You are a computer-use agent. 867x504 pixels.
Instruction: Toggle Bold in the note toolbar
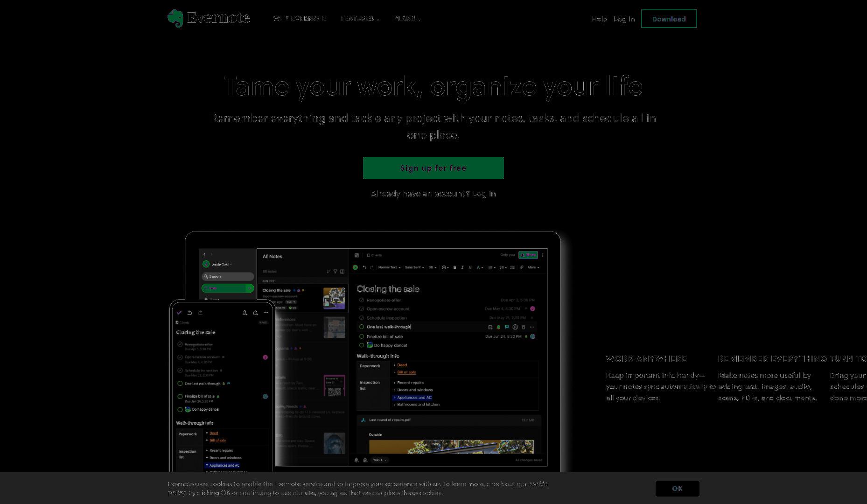[x=454, y=267]
